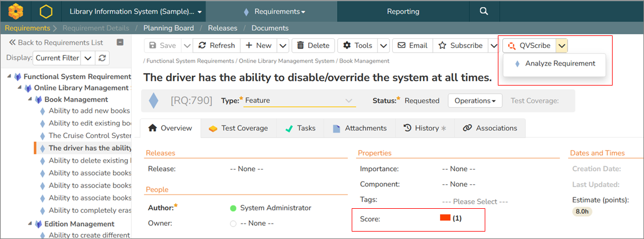Collapse the Edition Management tree node
This screenshot has height=239, width=644.
pyautogui.click(x=30, y=224)
